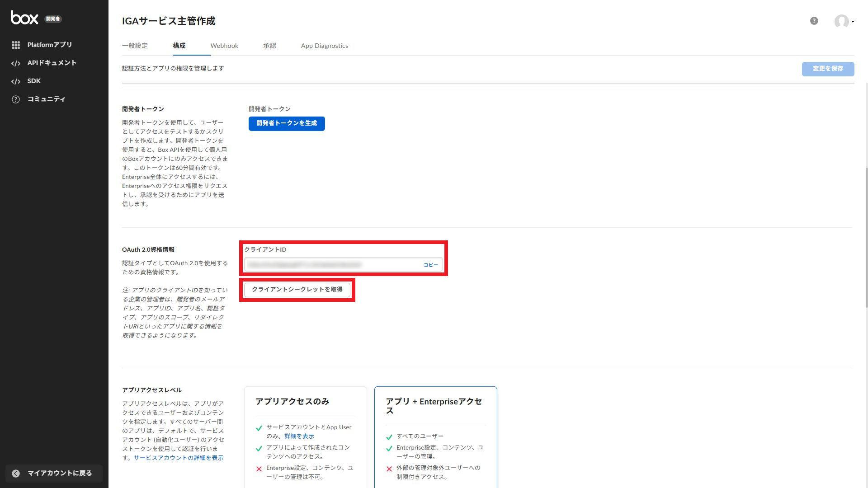Open Platformアプリ grid icon in sidebar

click(16, 45)
